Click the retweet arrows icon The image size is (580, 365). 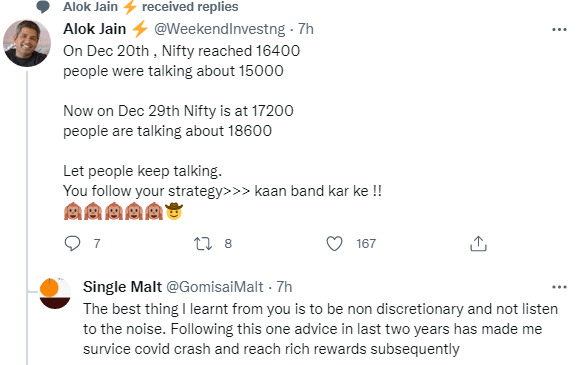tap(203, 244)
